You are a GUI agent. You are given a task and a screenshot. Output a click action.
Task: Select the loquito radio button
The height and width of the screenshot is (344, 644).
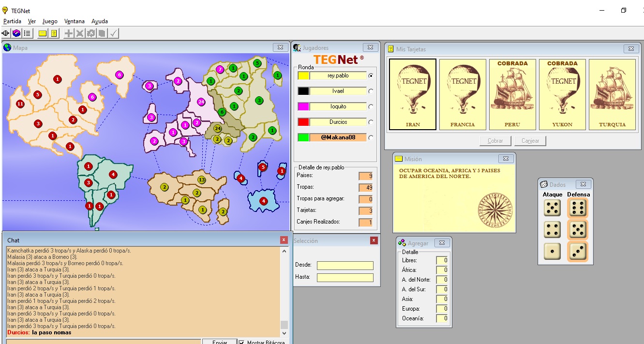click(x=371, y=106)
